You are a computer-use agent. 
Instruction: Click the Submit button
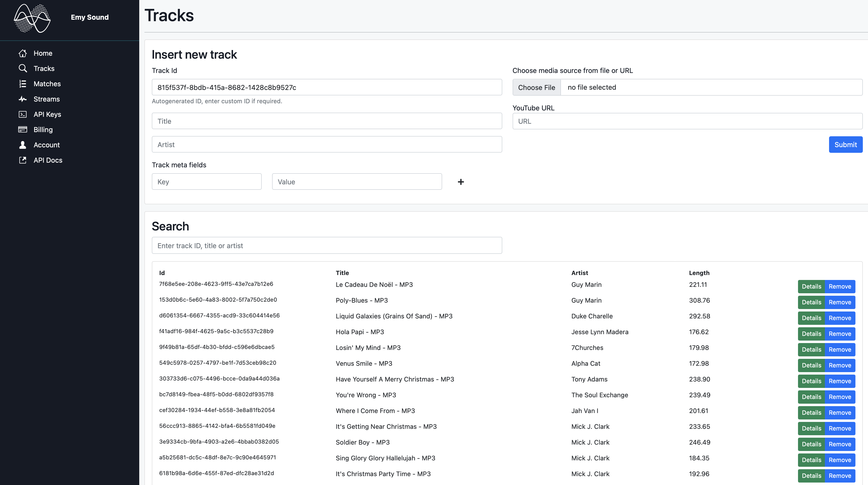(x=845, y=145)
